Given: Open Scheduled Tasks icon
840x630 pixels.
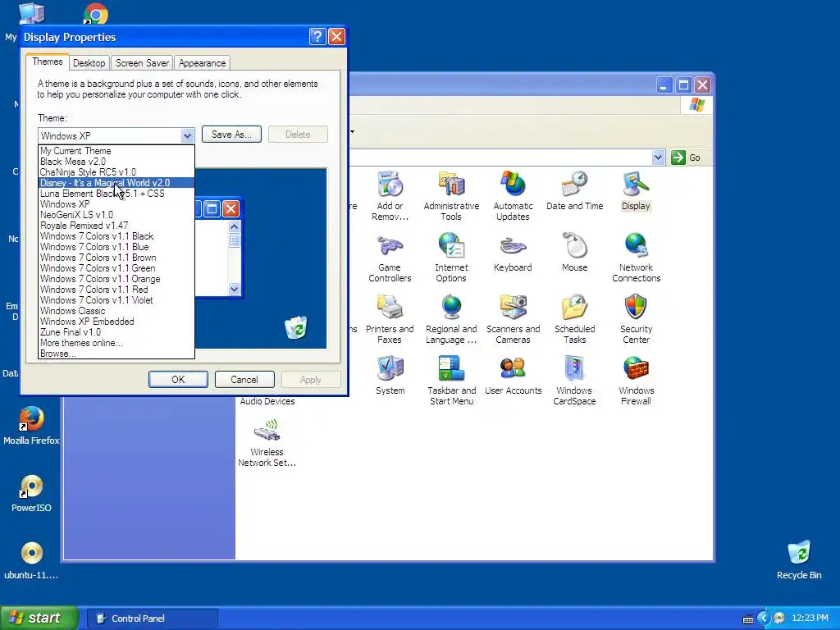Looking at the screenshot, I should (574, 319).
